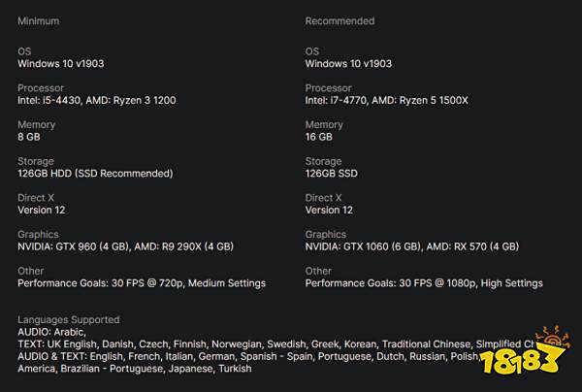Click the 8 GB memory value
The height and width of the screenshot is (392, 582).
29,137
